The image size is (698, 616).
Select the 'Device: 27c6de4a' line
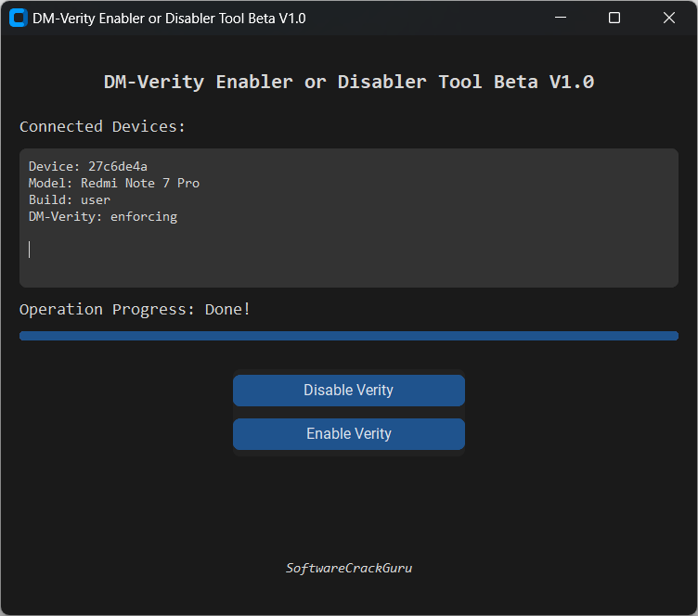[x=87, y=166]
